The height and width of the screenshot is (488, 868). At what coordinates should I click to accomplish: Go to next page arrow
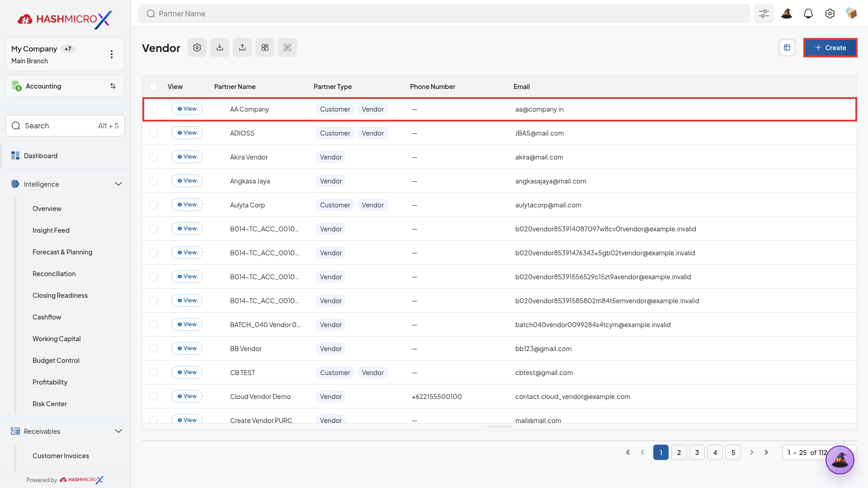pos(752,452)
